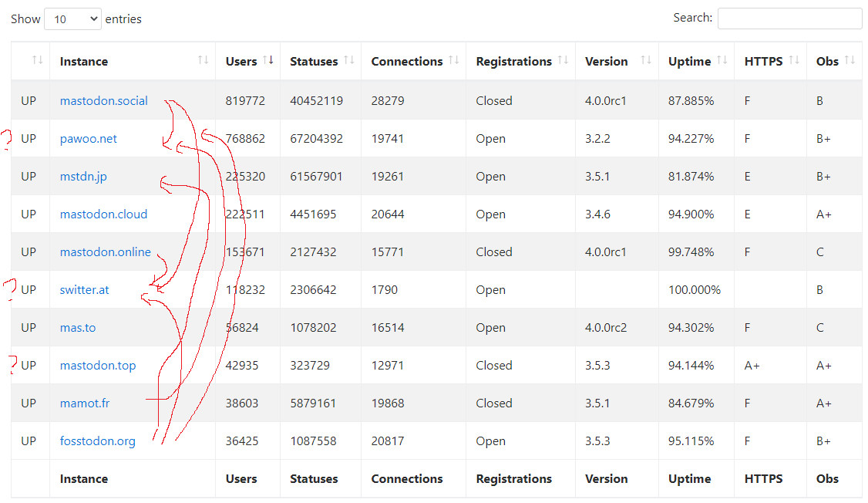868x503 pixels.
Task: Open the mstdn.jp link
Action: coord(82,176)
